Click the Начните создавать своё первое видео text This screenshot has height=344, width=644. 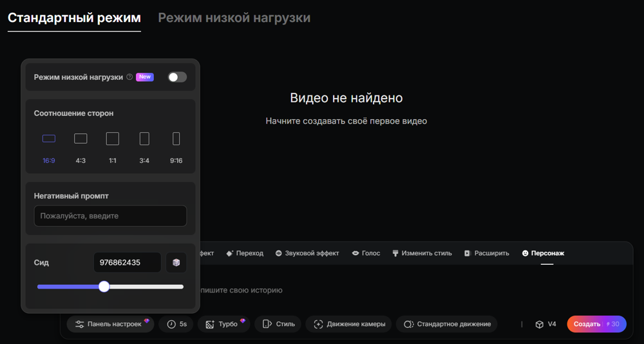pos(346,121)
